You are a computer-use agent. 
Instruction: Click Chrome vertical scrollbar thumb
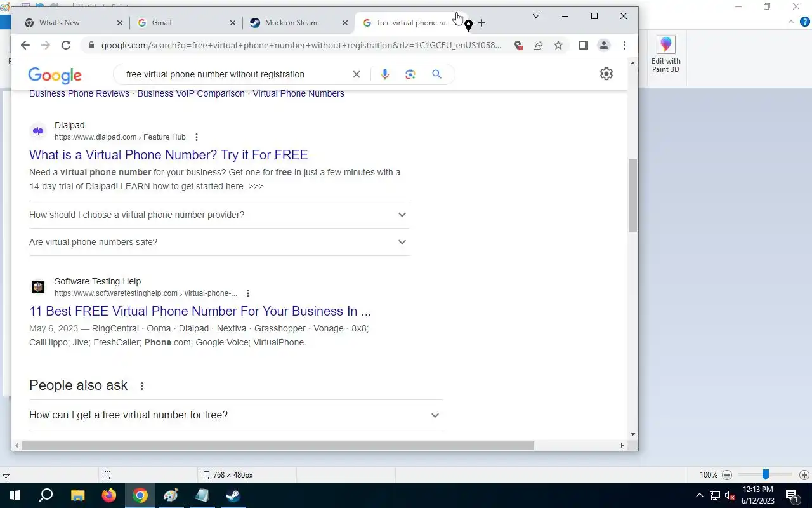point(632,196)
